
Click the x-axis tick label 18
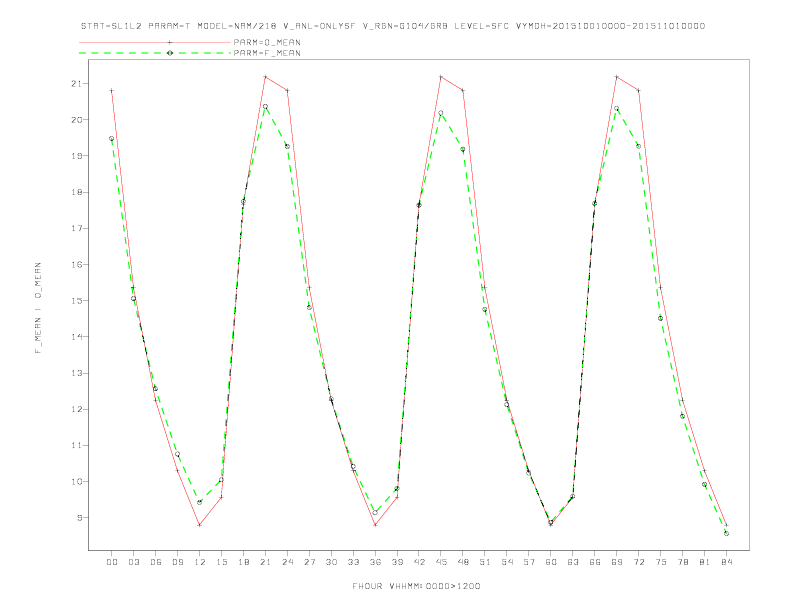point(243,562)
